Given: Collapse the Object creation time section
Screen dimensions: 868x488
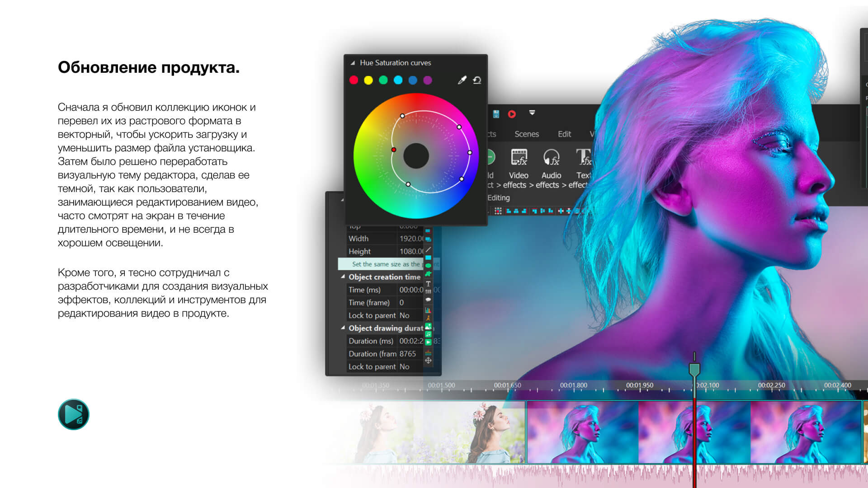Looking at the screenshot, I should (x=343, y=277).
